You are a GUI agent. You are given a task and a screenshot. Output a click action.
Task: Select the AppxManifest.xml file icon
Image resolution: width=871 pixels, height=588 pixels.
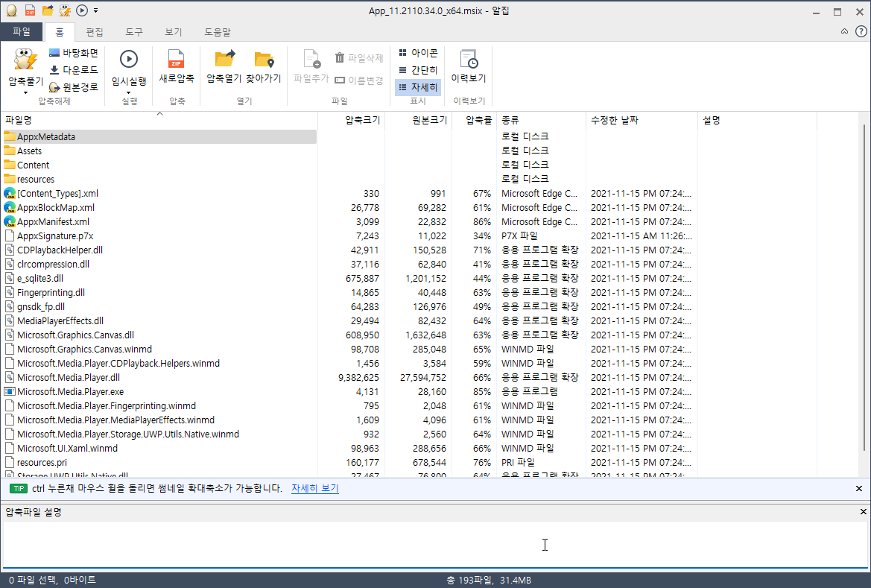click(x=10, y=222)
